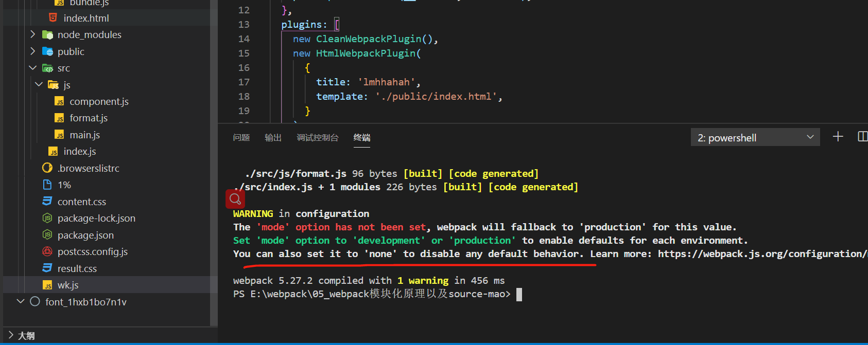Open package.json file
The image size is (868, 345).
click(85, 235)
